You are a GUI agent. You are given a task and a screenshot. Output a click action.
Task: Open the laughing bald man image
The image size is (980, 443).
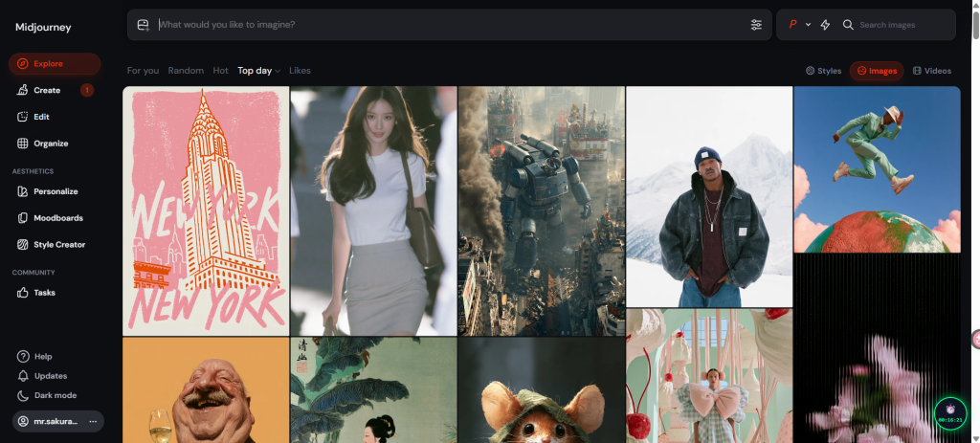(206, 390)
